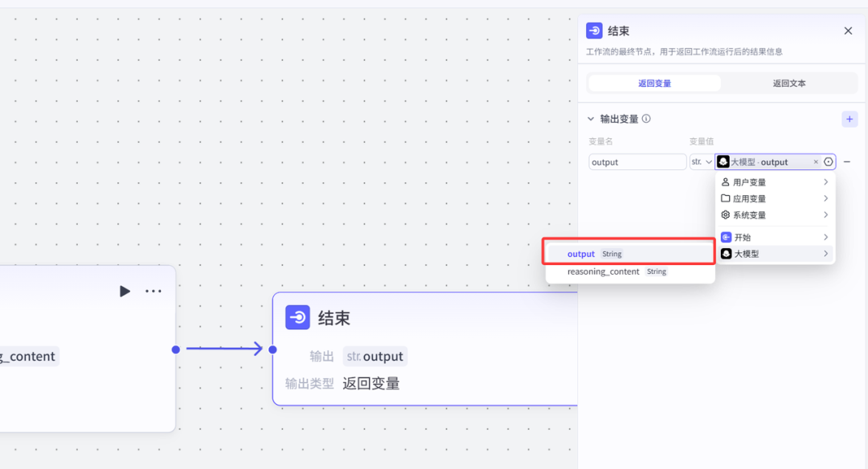Click the 大模型 icon in menu
868x469 pixels.
pos(726,254)
